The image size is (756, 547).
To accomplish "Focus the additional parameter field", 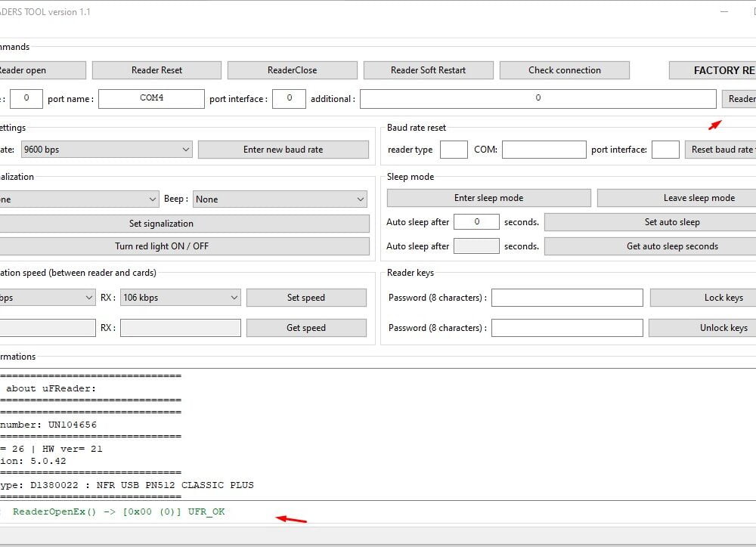I will point(538,98).
